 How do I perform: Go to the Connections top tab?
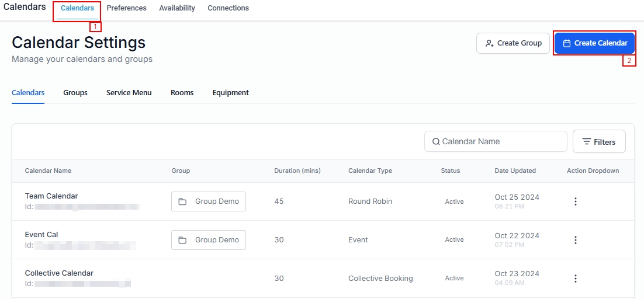tap(228, 8)
